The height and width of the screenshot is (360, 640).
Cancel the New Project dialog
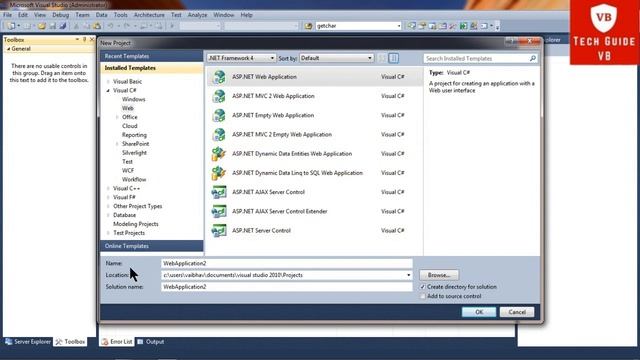(x=517, y=312)
